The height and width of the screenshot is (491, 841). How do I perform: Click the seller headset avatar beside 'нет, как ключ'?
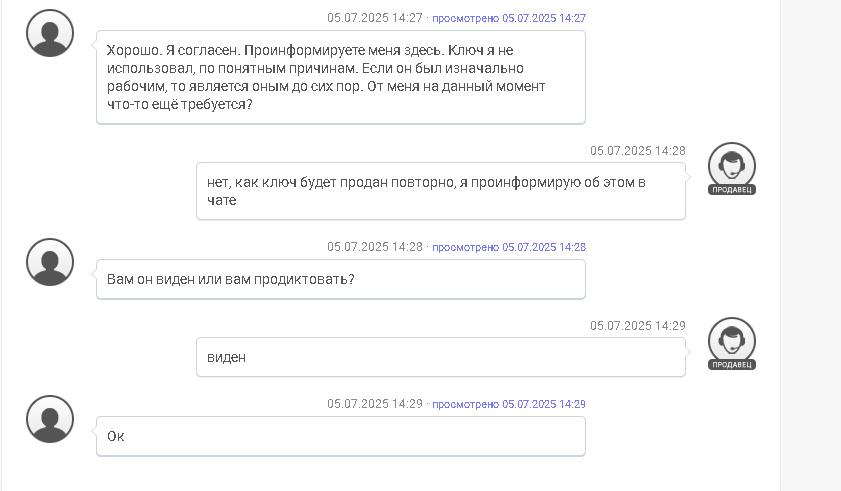coord(732,165)
